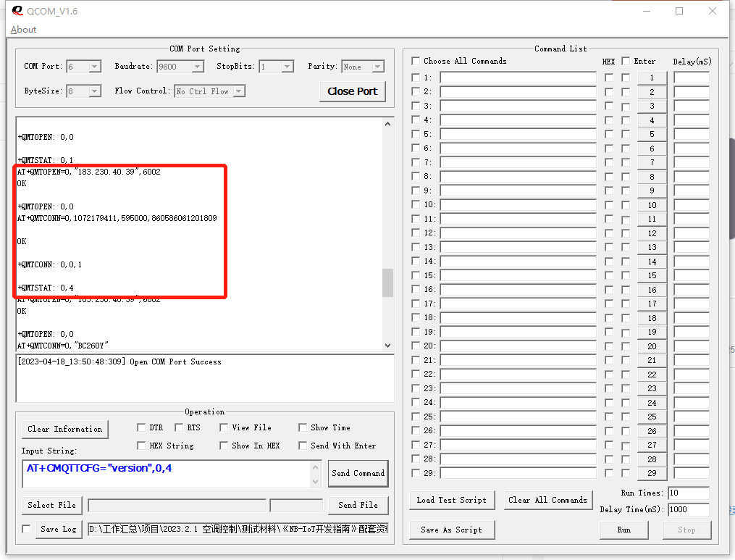Check the Enter checkbox for command 12

click(x=626, y=233)
